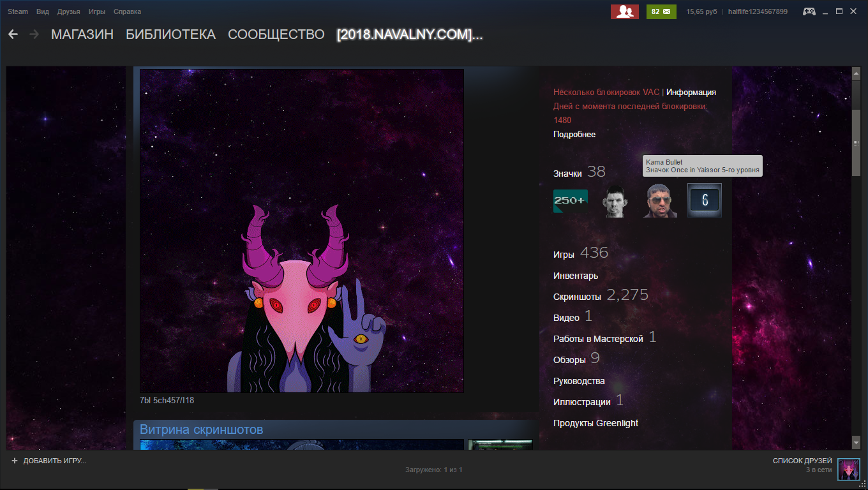
Task: Open the red friends notification icon
Action: 624,11
